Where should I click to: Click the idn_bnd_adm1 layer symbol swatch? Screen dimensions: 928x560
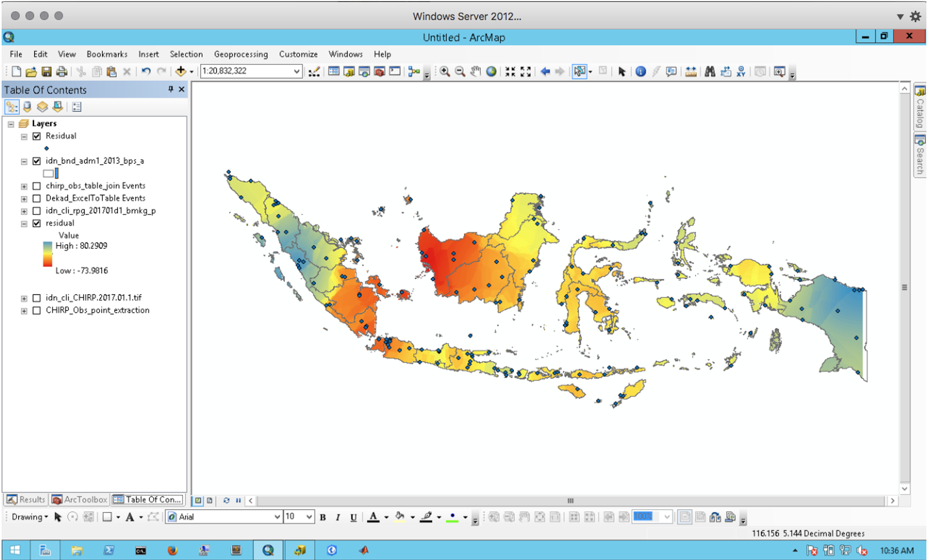49,174
